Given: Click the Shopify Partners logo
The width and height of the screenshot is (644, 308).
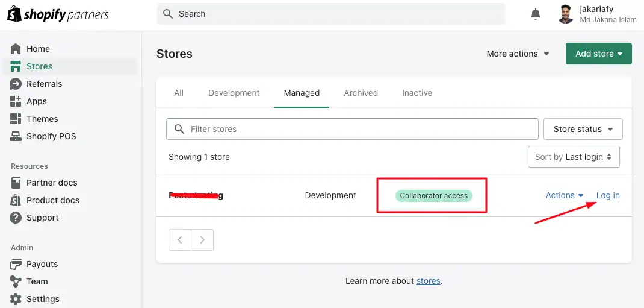Looking at the screenshot, I should (x=58, y=15).
